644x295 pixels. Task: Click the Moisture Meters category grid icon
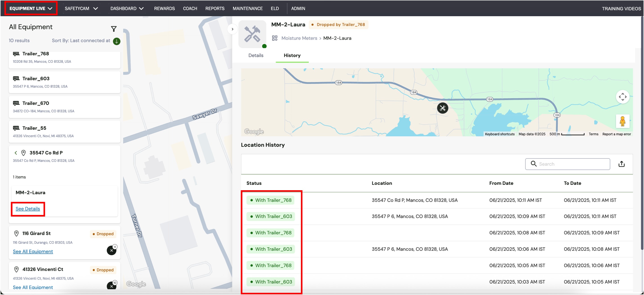275,38
